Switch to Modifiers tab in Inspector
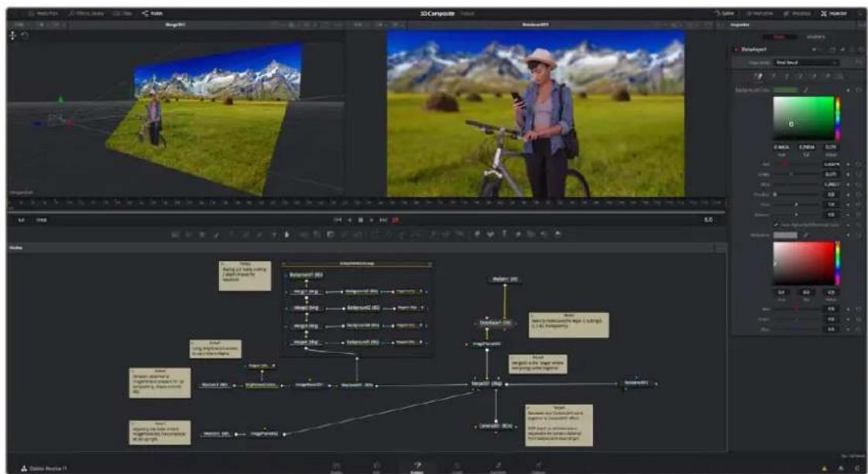Viewport: 868px width, 474px height. (816, 36)
